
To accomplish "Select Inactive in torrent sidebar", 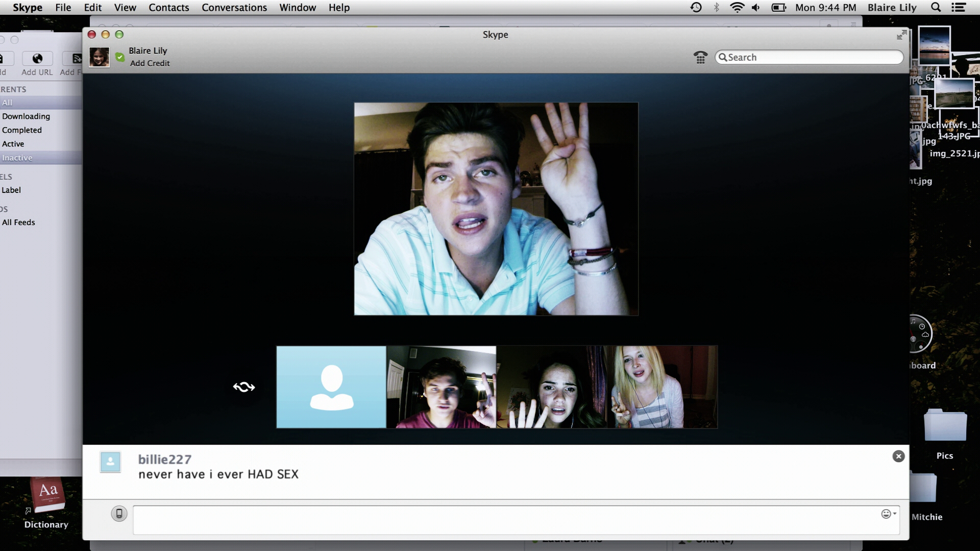I will point(41,158).
